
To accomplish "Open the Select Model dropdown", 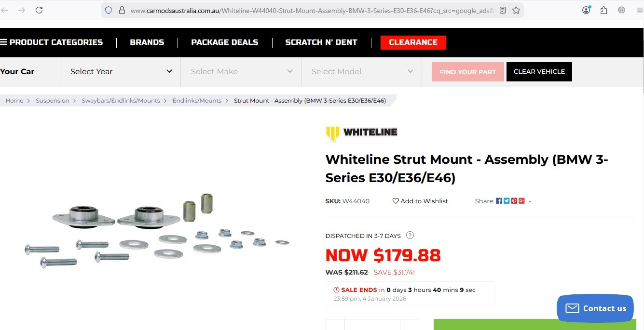I will click(x=362, y=72).
